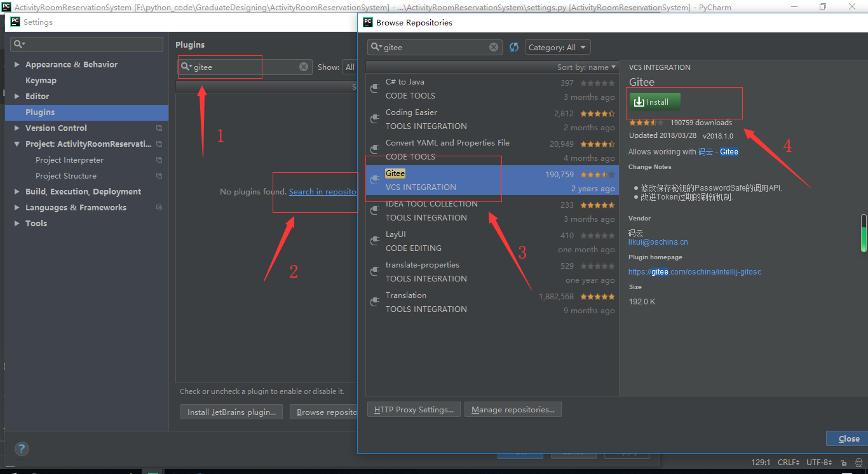Click the plugin icon beside LayUI
Image resolution: width=868 pixels, height=474 pixels.
click(x=375, y=241)
